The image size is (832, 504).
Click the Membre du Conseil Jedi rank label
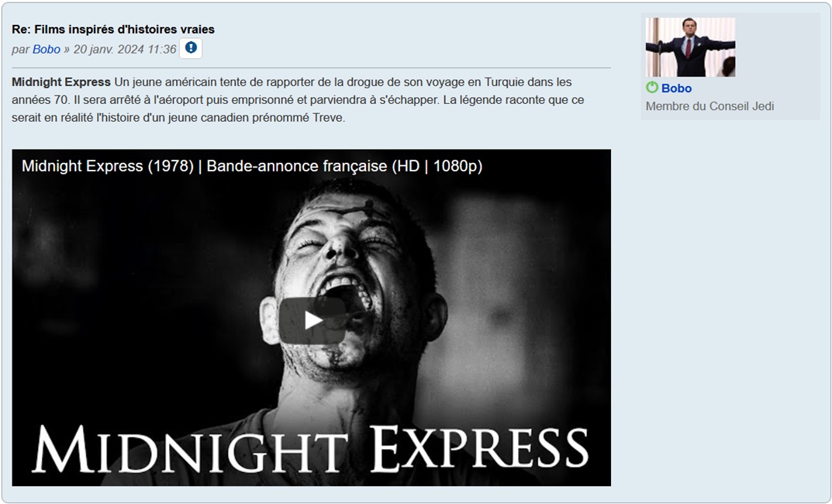coord(709,106)
